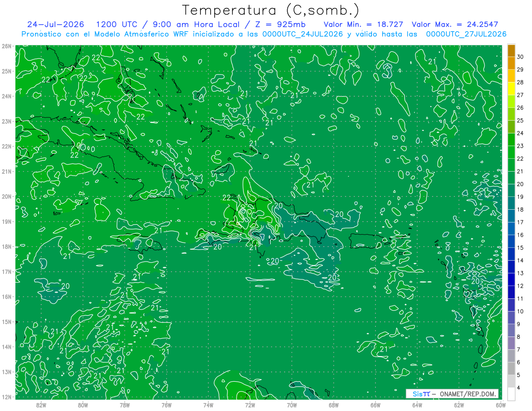Click the "26N" latitude axis label
The image size is (532, 411).
click(x=7, y=46)
